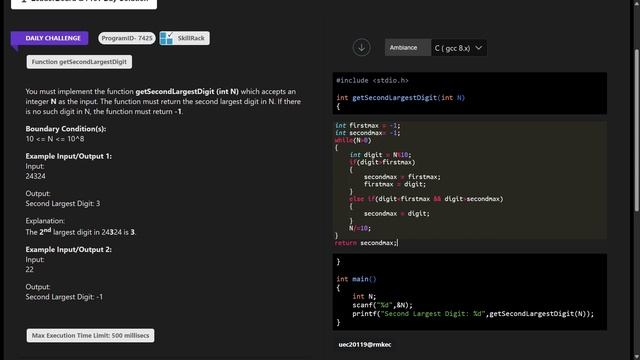This screenshot has height=360, width=640.
Task: Click the scanf line in main
Action: coord(382,305)
